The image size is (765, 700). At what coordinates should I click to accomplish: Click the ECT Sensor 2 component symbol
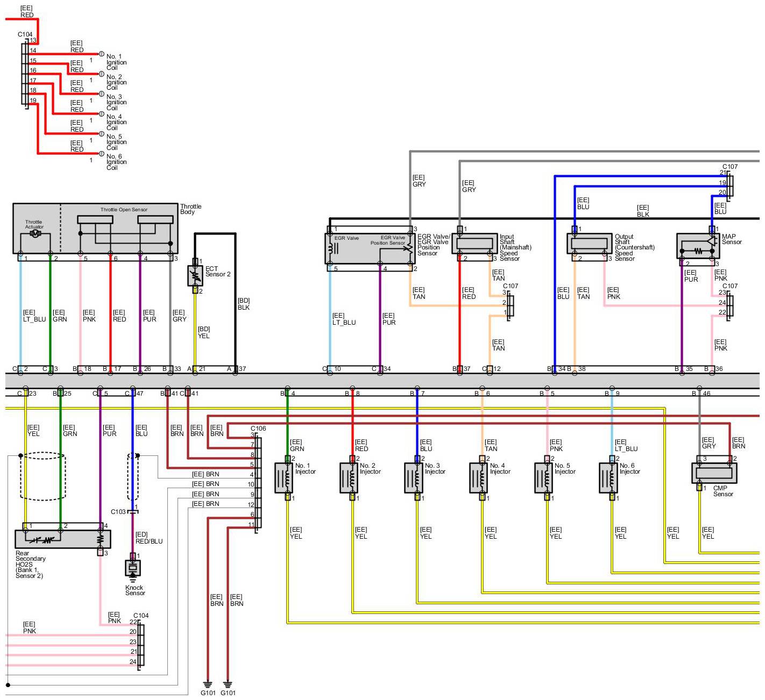click(195, 276)
